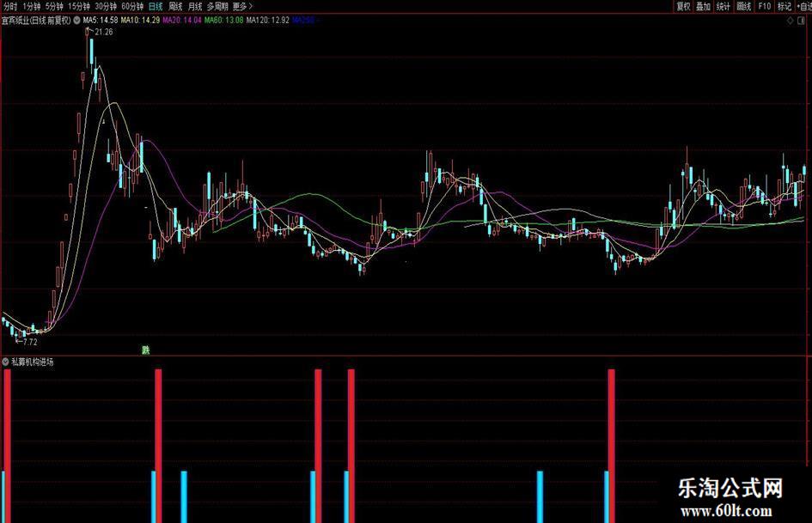
Task: Click the 标记 mark button
Action: (x=785, y=6)
